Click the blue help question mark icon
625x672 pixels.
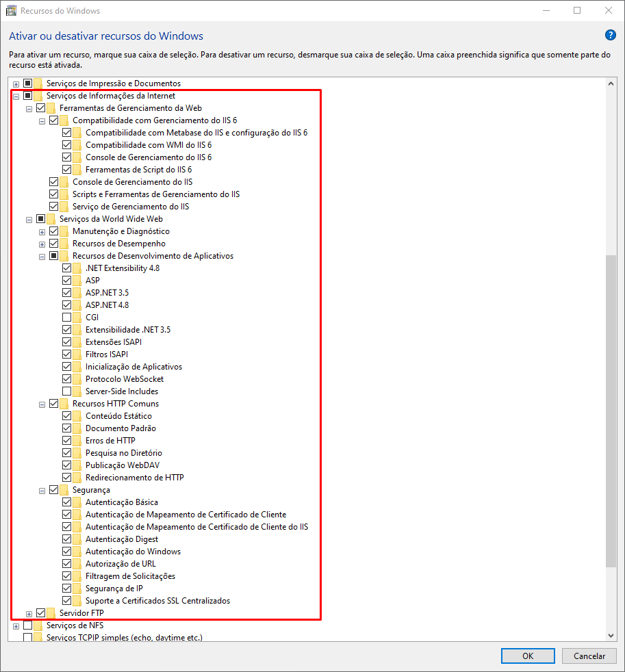(611, 36)
